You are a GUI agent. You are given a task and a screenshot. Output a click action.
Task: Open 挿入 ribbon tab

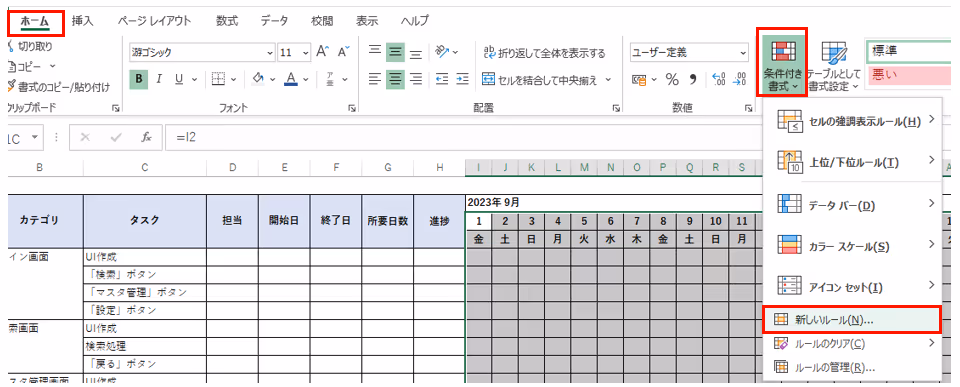click(x=82, y=21)
